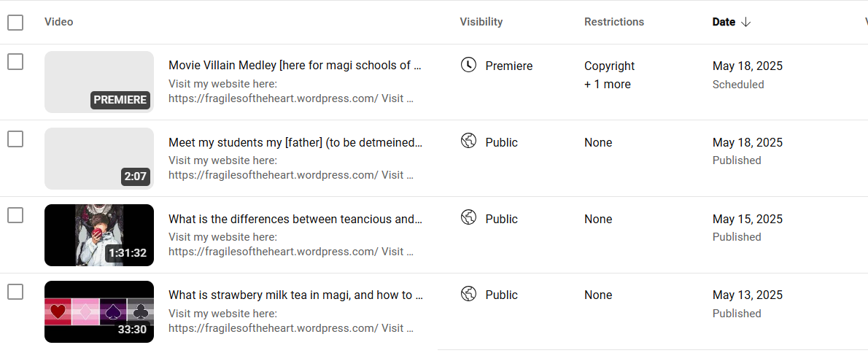Screen dimensions: 868x353
Task: Select the Meet my students video checkbox
Action: (x=15, y=139)
